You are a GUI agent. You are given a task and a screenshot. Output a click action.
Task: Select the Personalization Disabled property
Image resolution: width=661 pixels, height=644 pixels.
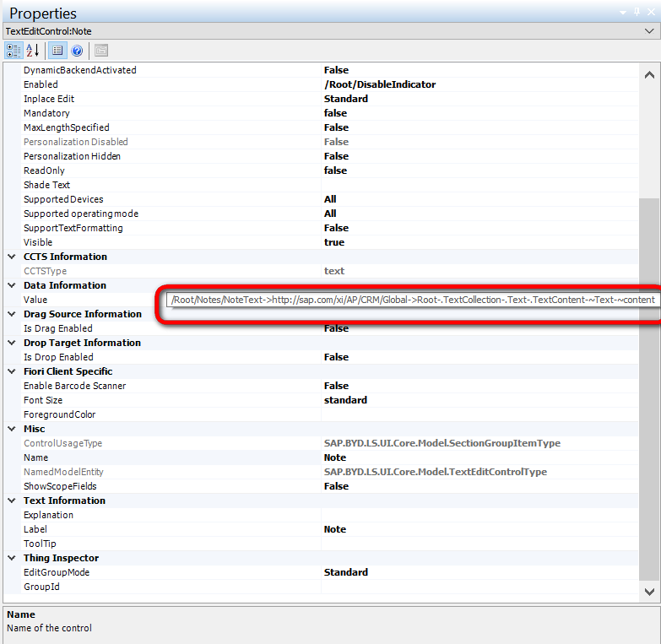pyautogui.click(x=76, y=142)
